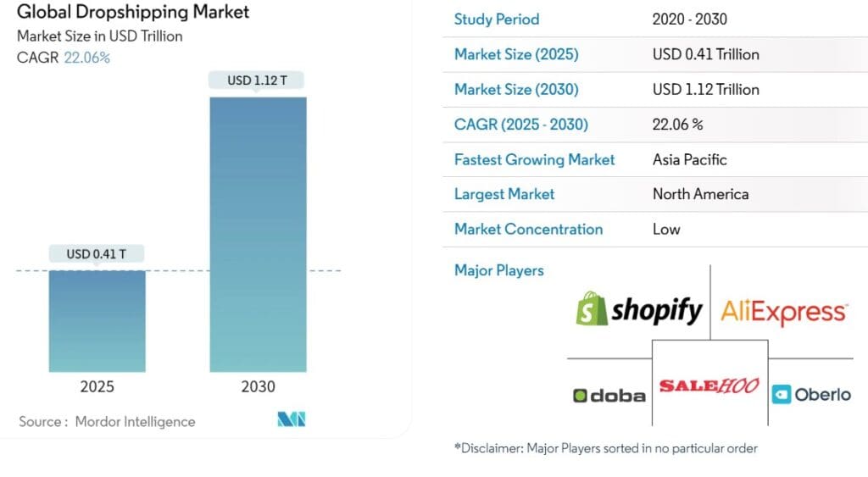Click the Study Period row label
Screen dimensions: 868x477
tap(497, 19)
